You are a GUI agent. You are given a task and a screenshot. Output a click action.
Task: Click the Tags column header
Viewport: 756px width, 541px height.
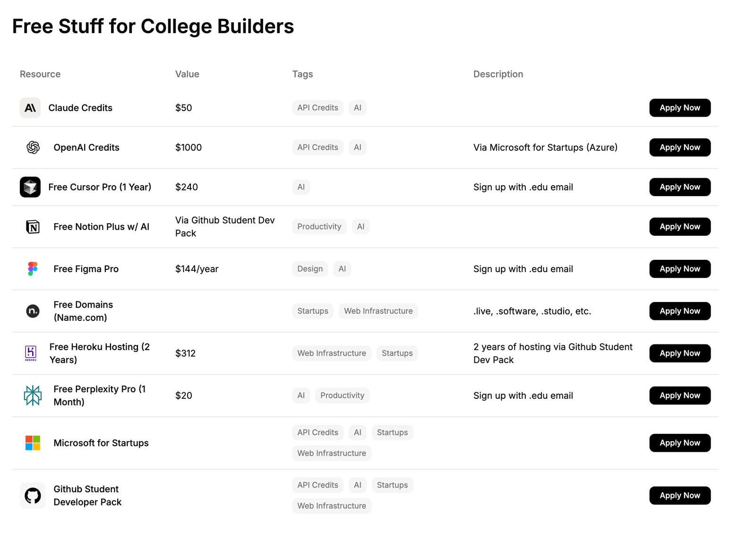point(302,74)
